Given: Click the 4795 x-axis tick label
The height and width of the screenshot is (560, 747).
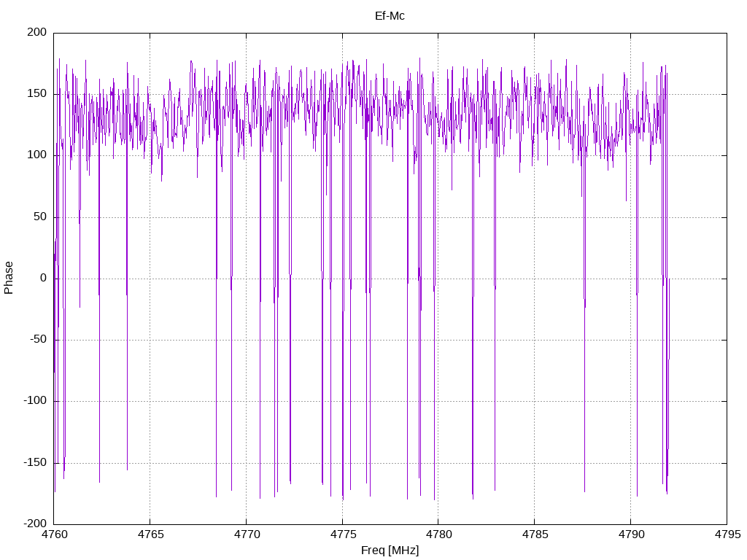Looking at the screenshot, I should (727, 534).
